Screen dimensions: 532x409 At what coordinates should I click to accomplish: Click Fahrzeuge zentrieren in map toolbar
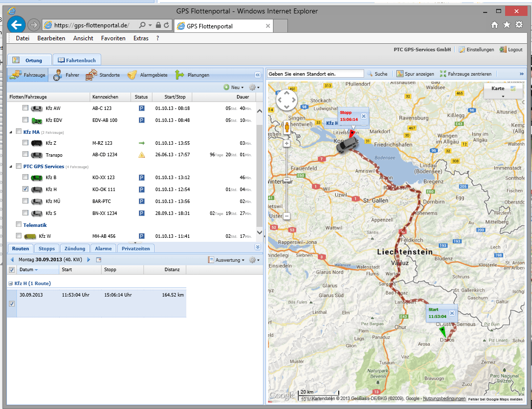[x=465, y=74]
